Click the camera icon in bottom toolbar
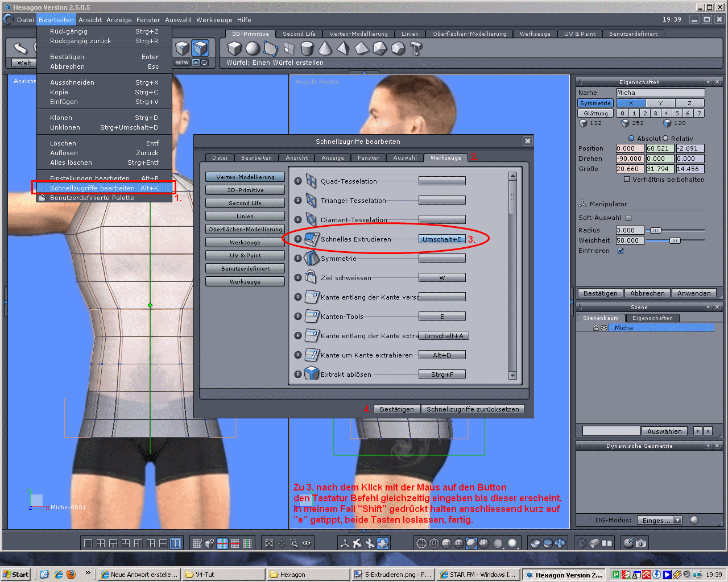This screenshot has height=582, width=728. point(641,543)
